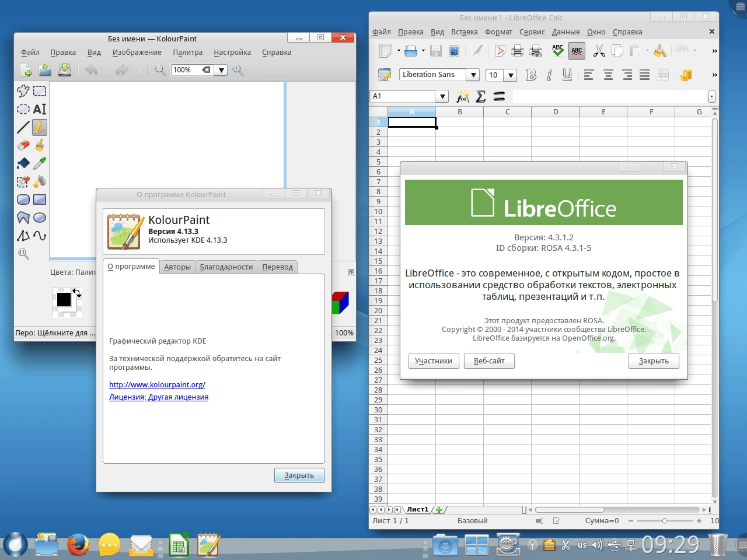The height and width of the screenshot is (560, 747).
Task: Open dropdown arrow next to Calc Open icon
Action: coord(423,51)
